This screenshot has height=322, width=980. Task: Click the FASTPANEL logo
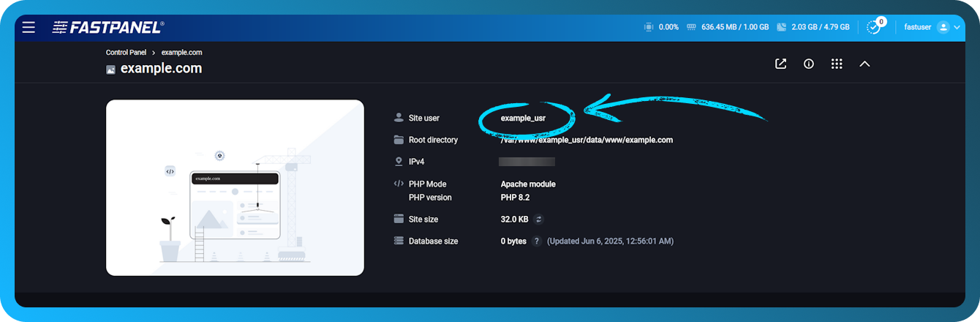(x=108, y=28)
